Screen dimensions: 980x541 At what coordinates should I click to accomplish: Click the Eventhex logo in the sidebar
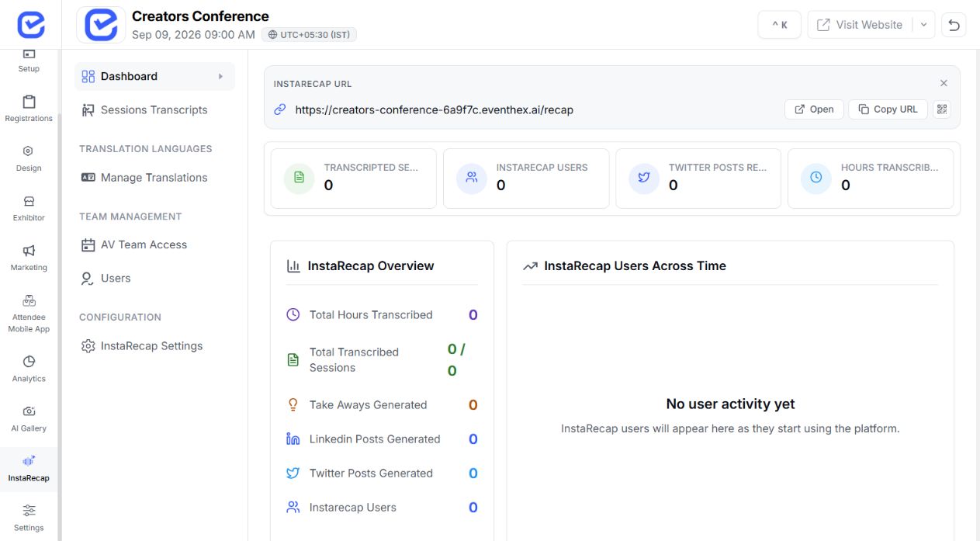click(x=30, y=25)
